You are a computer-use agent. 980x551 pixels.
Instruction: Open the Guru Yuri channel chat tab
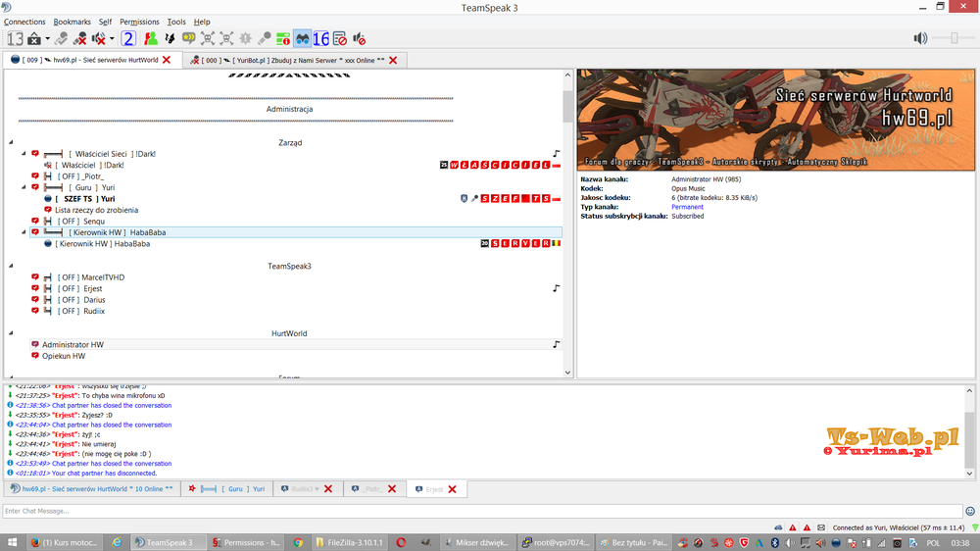pyautogui.click(x=227, y=489)
